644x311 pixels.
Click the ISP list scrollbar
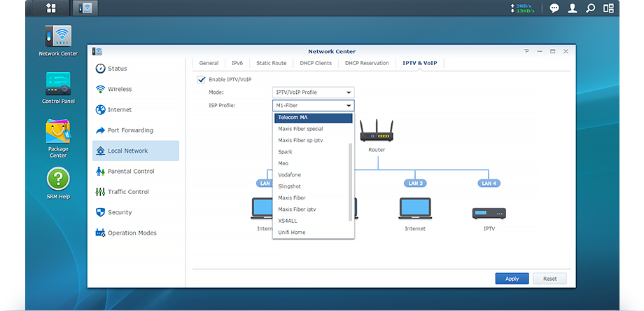coord(351,181)
